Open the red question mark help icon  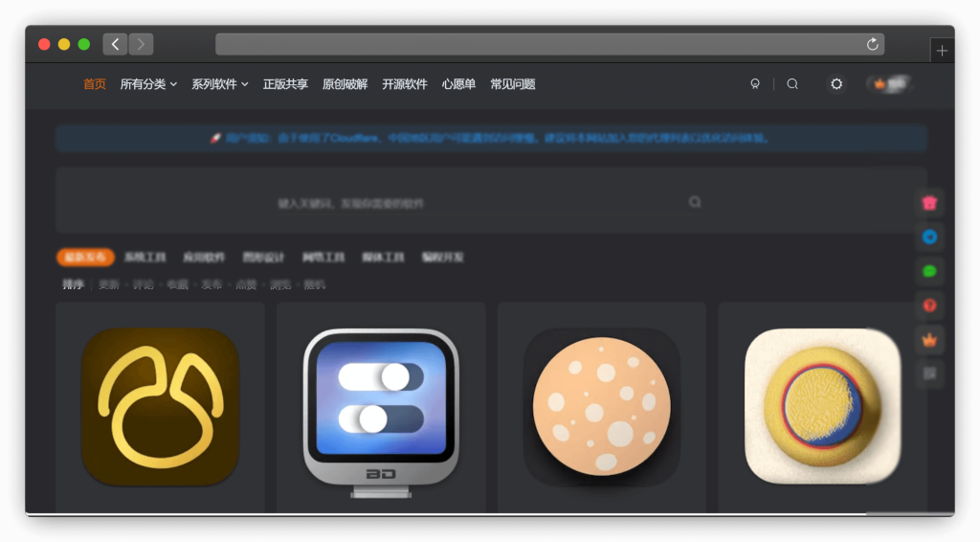tap(928, 306)
